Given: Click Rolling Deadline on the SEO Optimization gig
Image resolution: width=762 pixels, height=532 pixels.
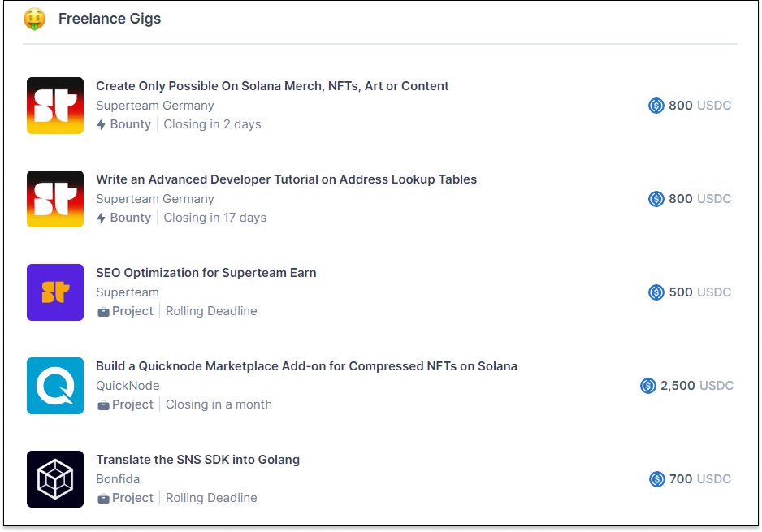Looking at the screenshot, I should click(x=211, y=311).
